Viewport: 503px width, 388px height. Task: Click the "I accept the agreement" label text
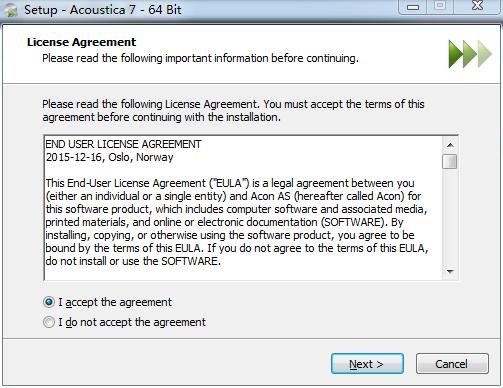tap(115, 302)
